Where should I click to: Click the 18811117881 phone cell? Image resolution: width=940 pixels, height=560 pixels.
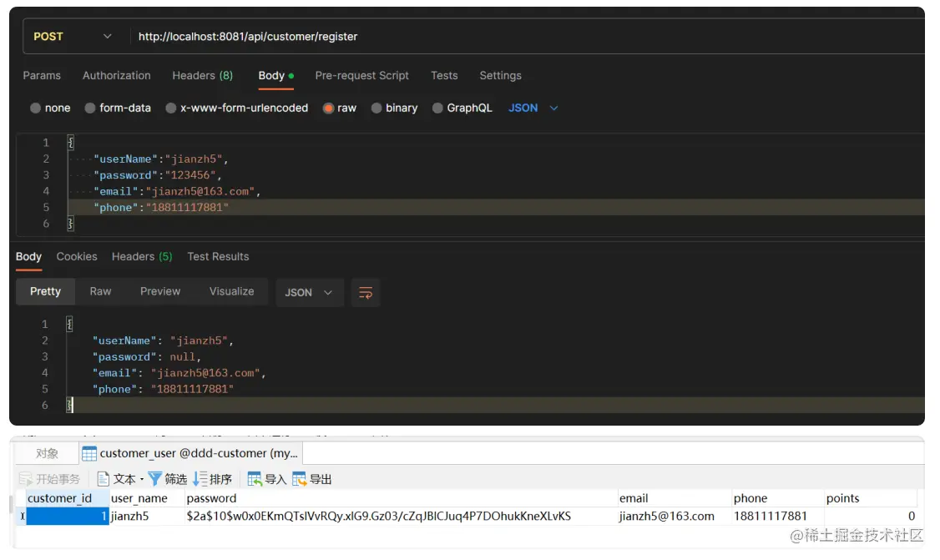coord(777,517)
